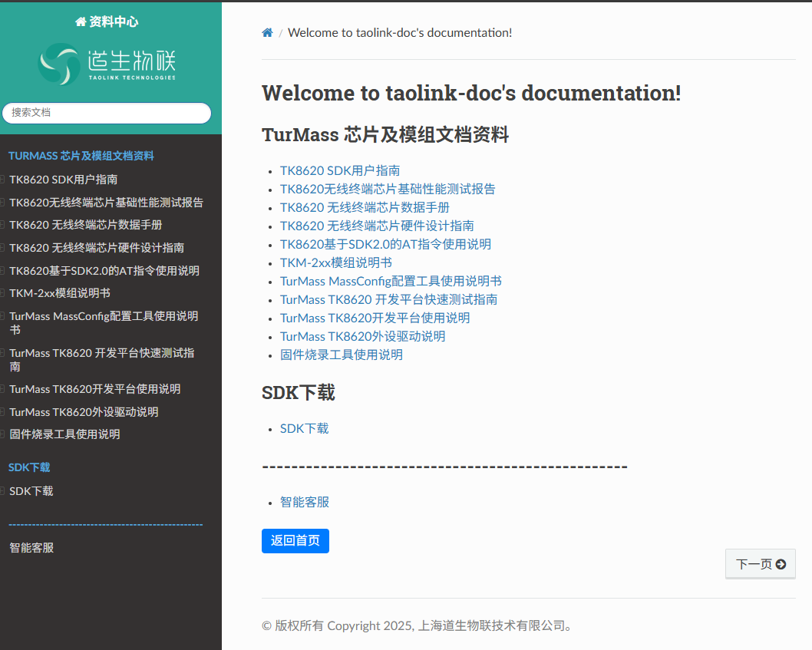Open TK8620无线终端芯片基础性能测试报告 in the sidebar
Viewport: 812px width, 650px height.
(106, 202)
